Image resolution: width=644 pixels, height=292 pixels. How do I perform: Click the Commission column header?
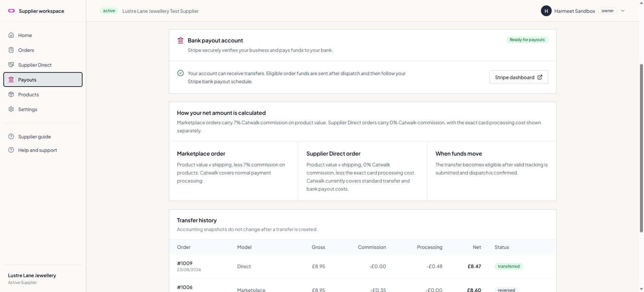pos(372,247)
